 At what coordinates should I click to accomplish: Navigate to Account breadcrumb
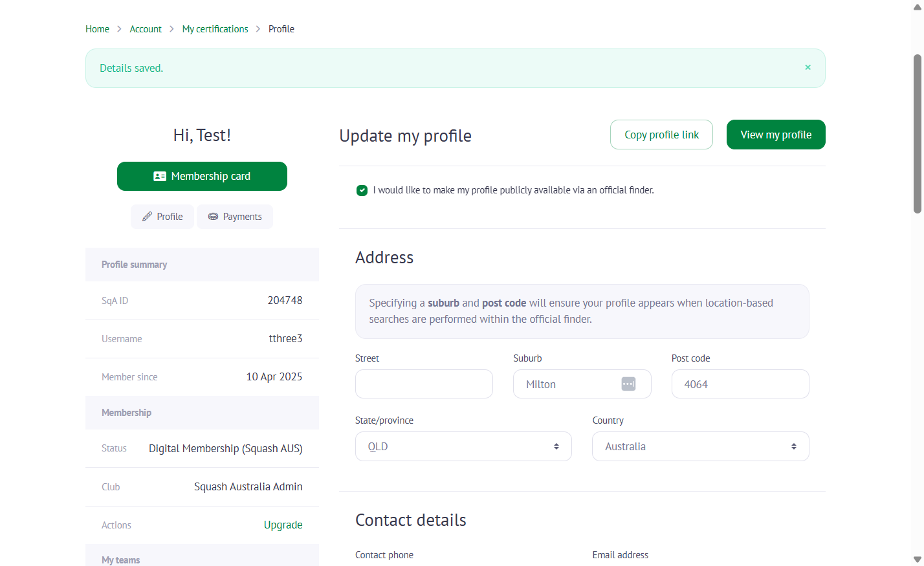point(146,29)
